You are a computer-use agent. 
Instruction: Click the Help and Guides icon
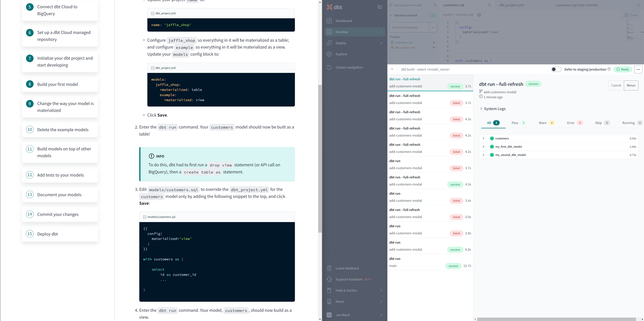pyautogui.click(x=329, y=290)
